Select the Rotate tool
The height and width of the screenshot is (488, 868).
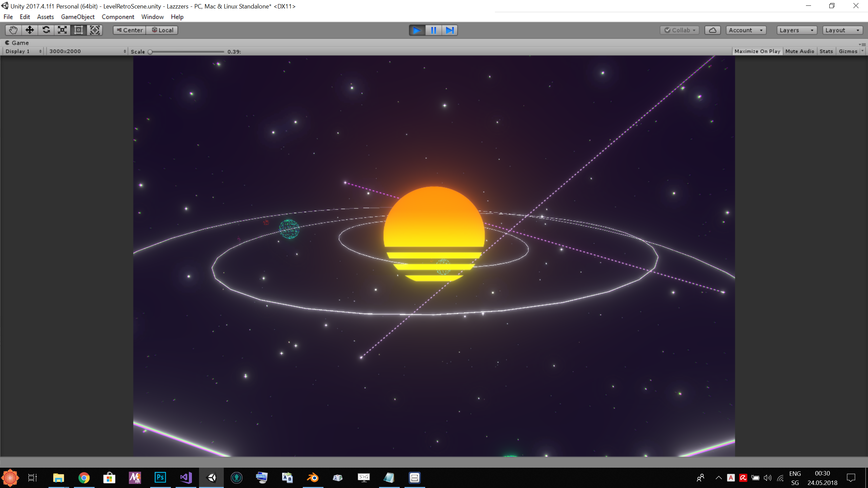click(46, 30)
